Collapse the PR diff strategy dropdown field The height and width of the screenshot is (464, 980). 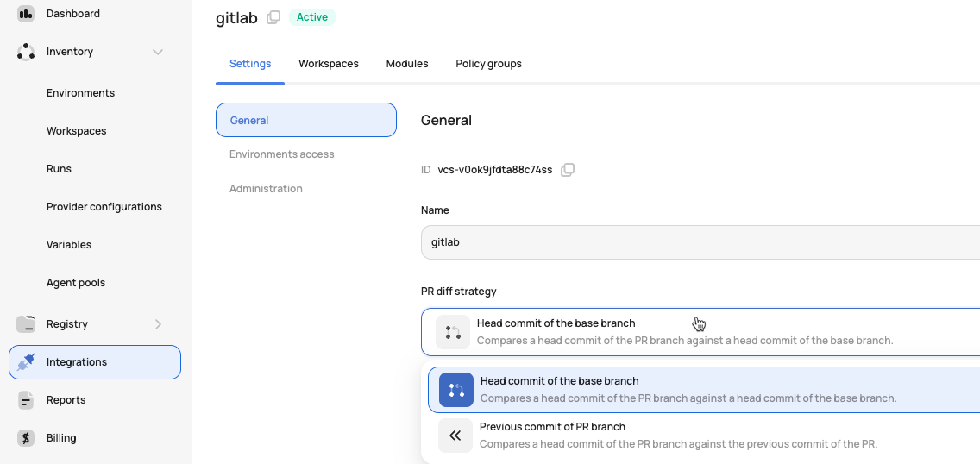coord(700,332)
